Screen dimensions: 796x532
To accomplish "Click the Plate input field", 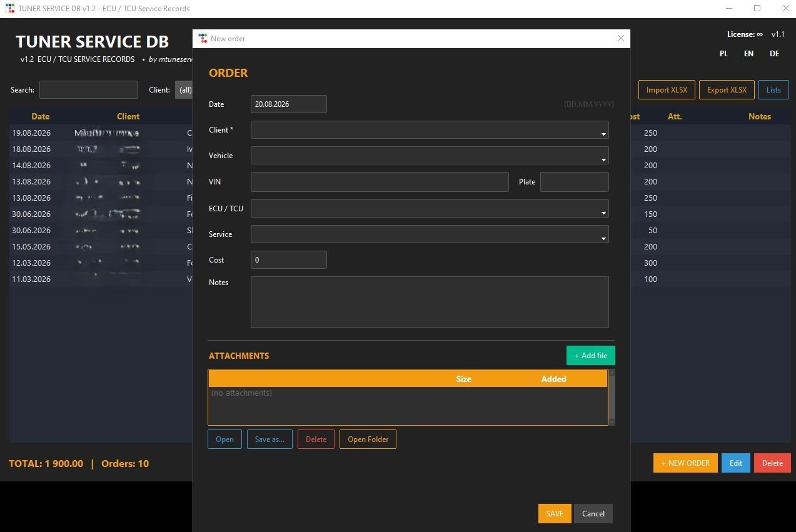I will coord(575,182).
